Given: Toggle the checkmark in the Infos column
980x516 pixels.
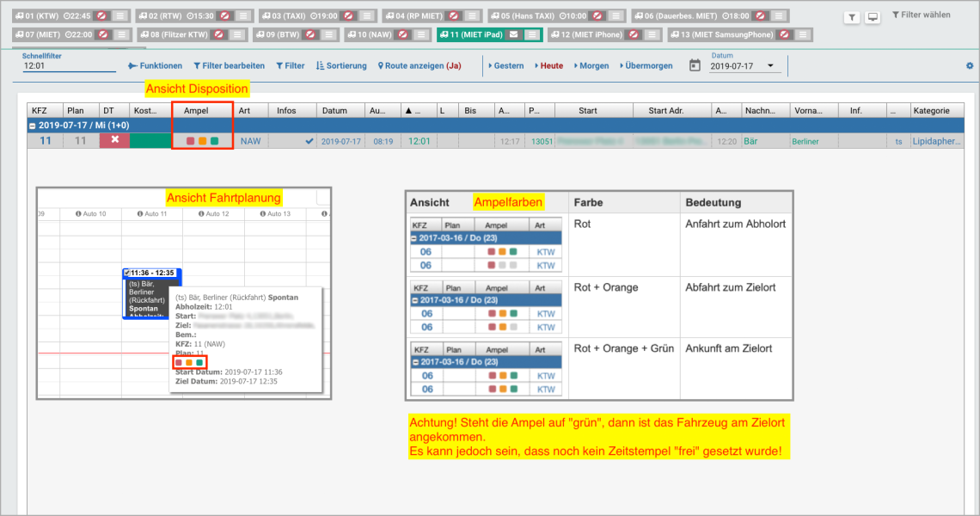Looking at the screenshot, I should pos(309,141).
